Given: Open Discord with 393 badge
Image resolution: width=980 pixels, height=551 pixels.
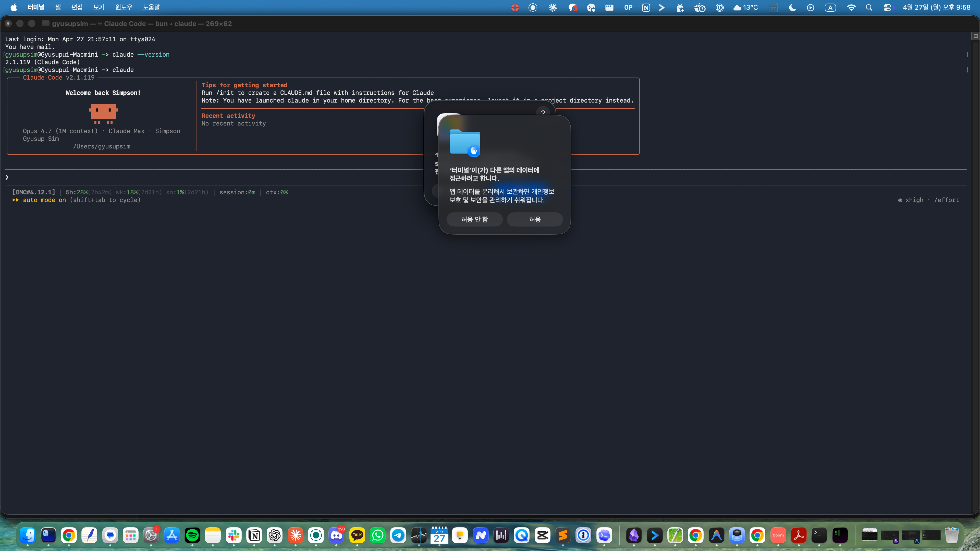Looking at the screenshot, I should (x=336, y=535).
